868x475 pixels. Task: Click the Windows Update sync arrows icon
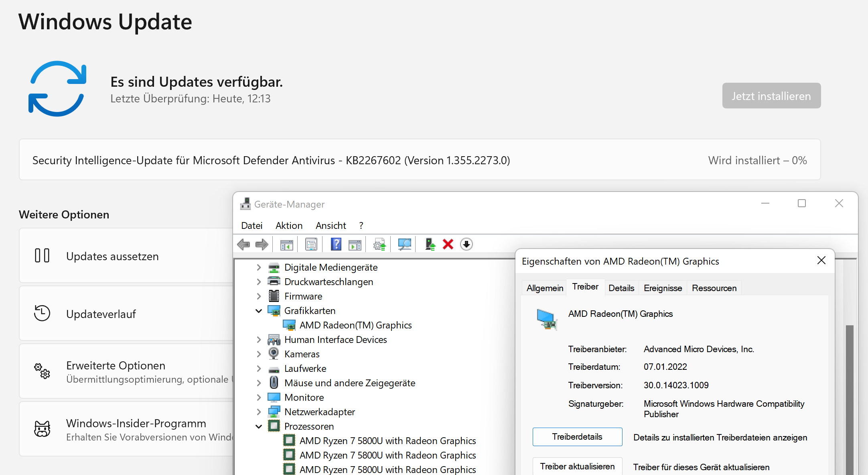pos(57,89)
